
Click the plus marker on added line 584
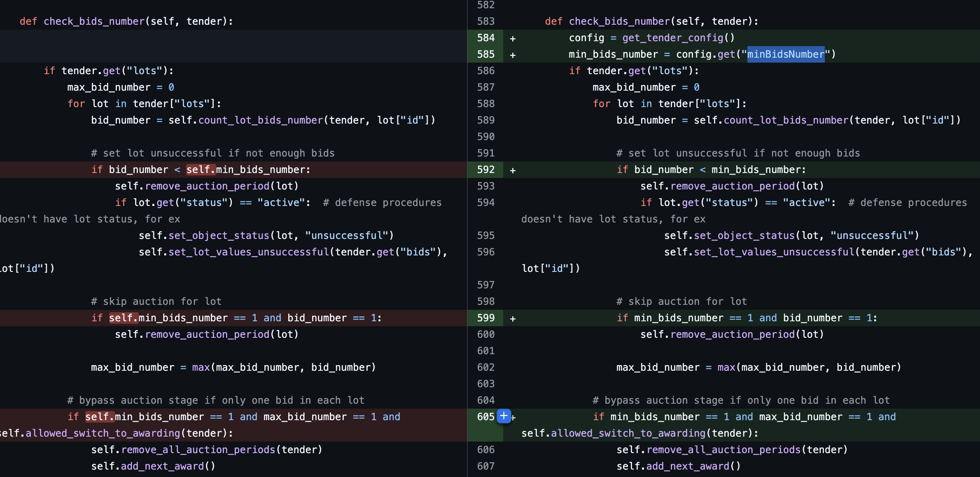point(513,38)
